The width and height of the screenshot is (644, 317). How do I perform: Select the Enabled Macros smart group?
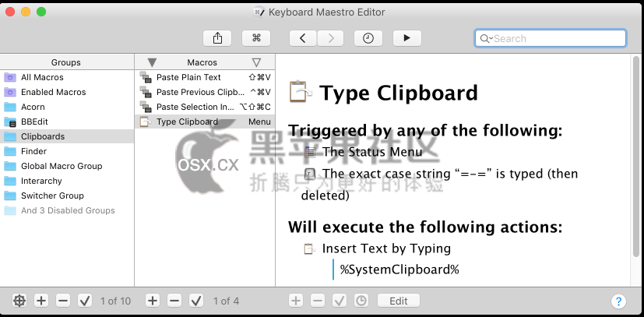(67, 92)
